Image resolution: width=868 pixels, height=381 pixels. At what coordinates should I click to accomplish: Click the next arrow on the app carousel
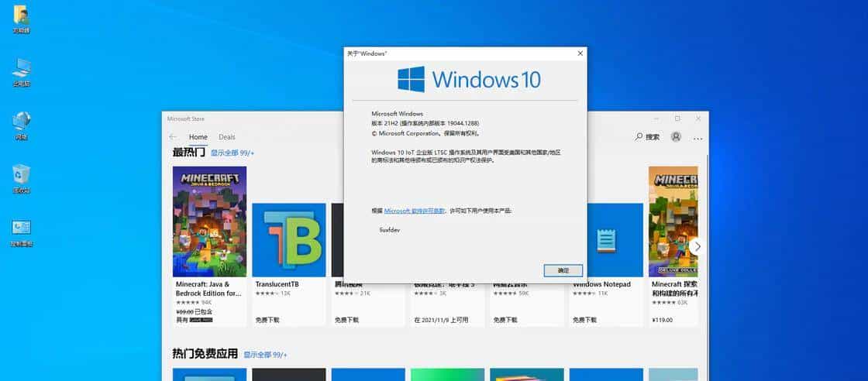(x=697, y=246)
